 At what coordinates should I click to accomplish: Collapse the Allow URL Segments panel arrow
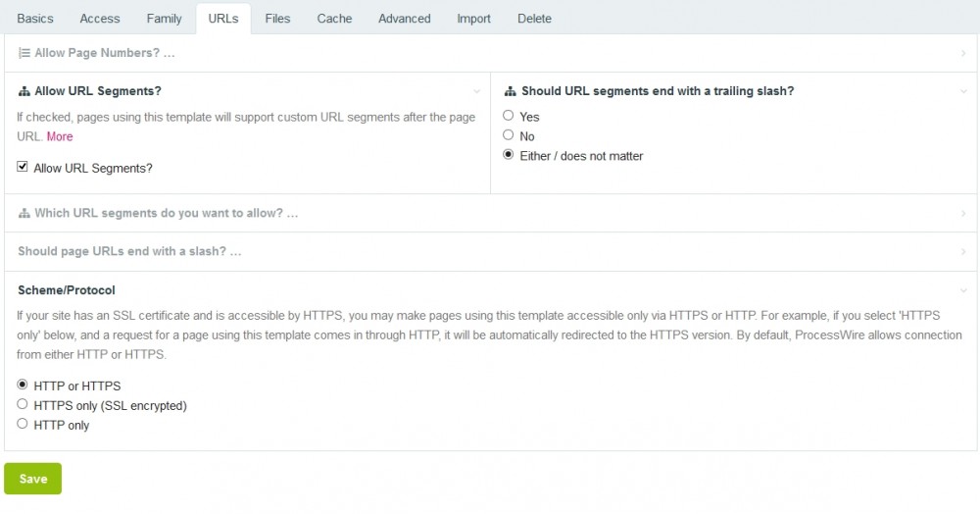(476, 91)
